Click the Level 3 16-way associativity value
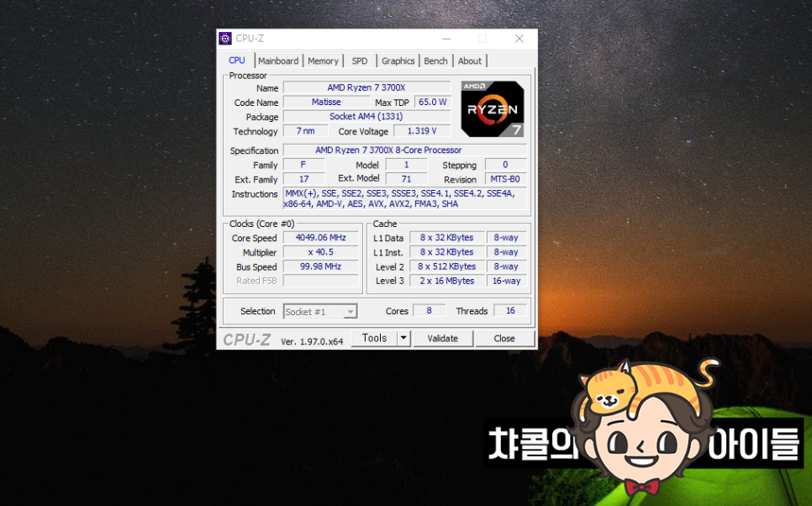 507,281
